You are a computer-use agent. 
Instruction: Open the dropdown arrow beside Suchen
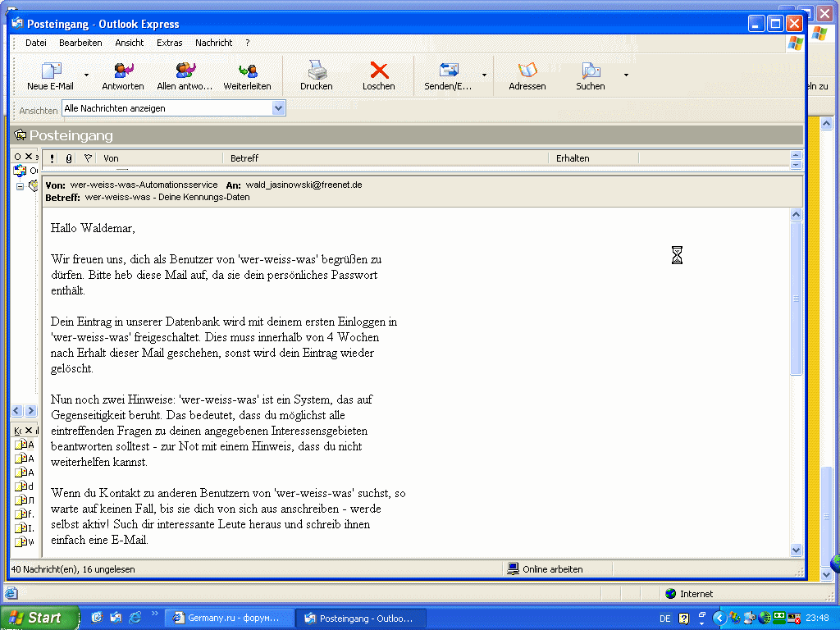click(x=626, y=75)
